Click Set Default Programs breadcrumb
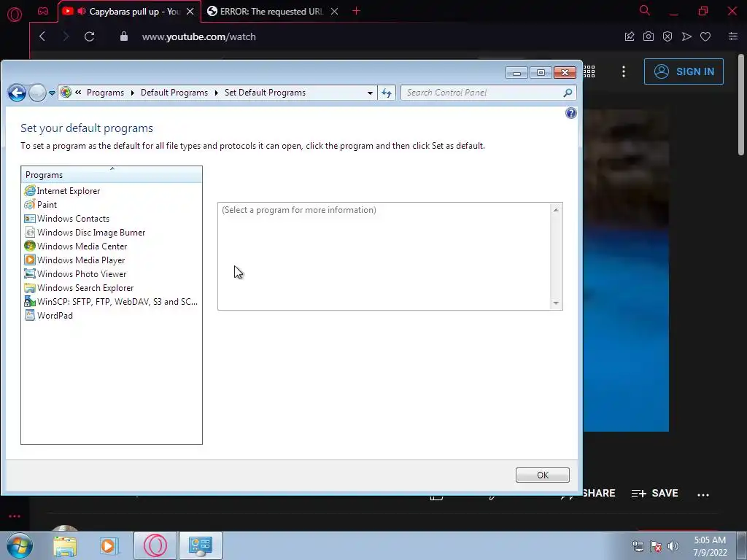 coord(265,93)
